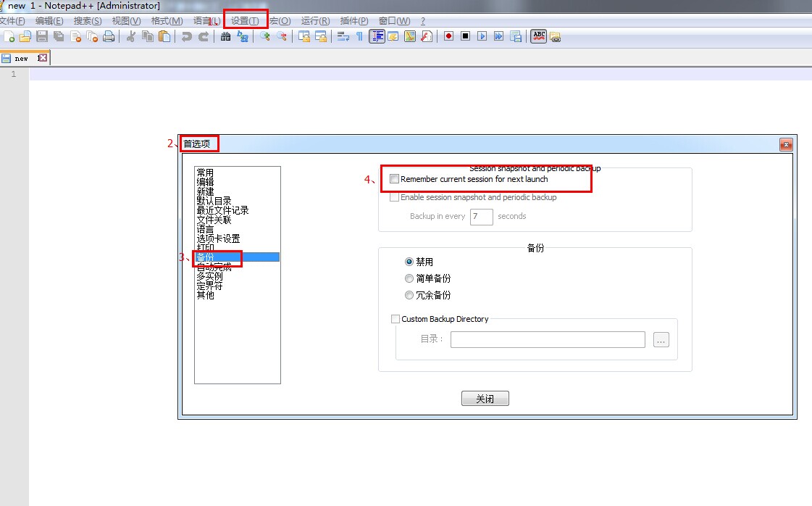Close the 首选项 dialog with X
The image size is (812, 506).
pos(786,145)
